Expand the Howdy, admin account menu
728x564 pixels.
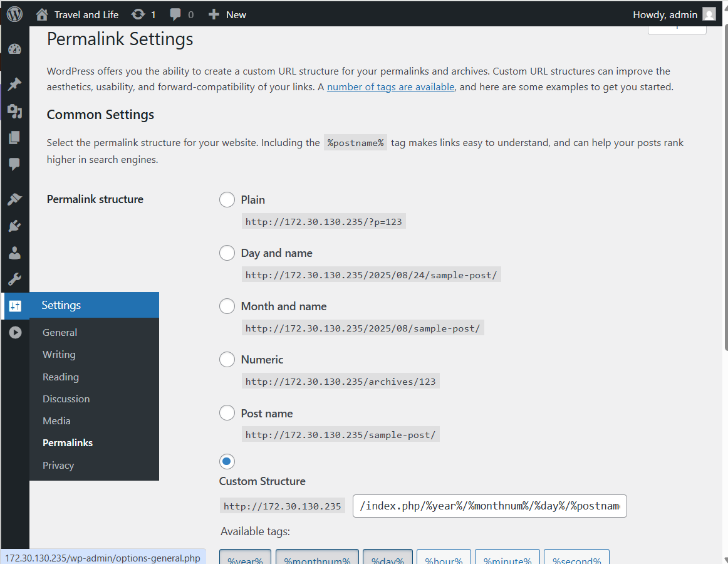coord(673,14)
